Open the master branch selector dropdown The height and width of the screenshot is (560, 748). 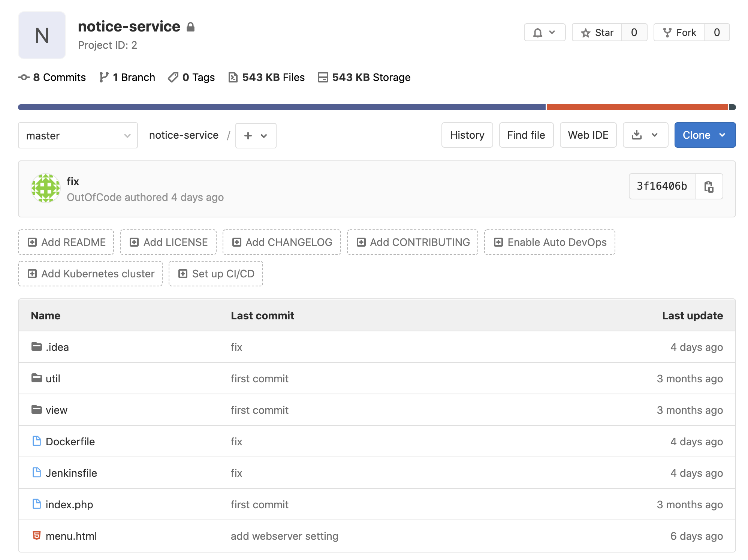(78, 135)
